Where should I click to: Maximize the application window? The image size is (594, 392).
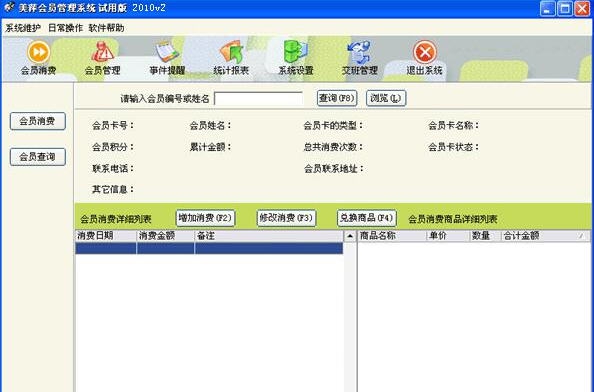coord(565,8)
